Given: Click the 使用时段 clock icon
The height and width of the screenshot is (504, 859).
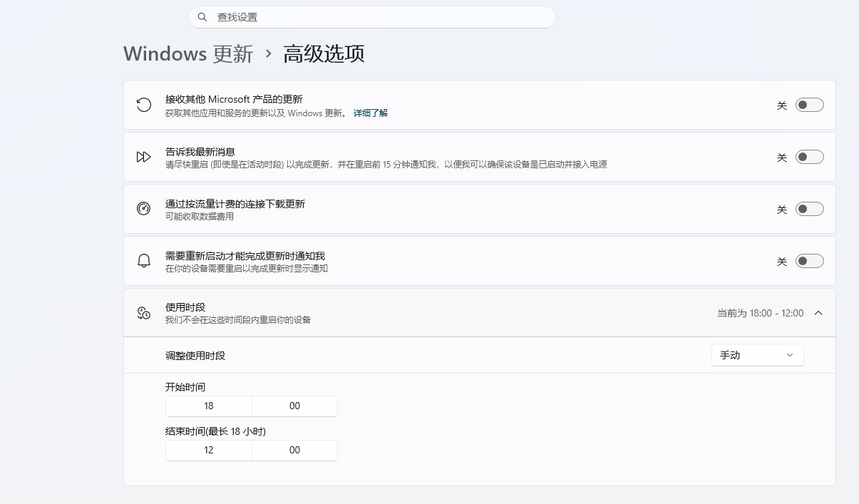Looking at the screenshot, I should pyautogui.click(x=144, y=313).
